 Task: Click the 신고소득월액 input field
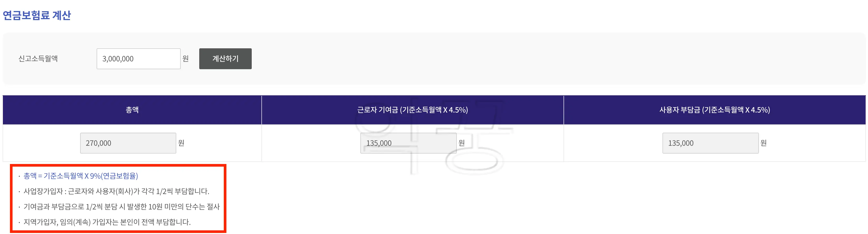tap(138, 58)
